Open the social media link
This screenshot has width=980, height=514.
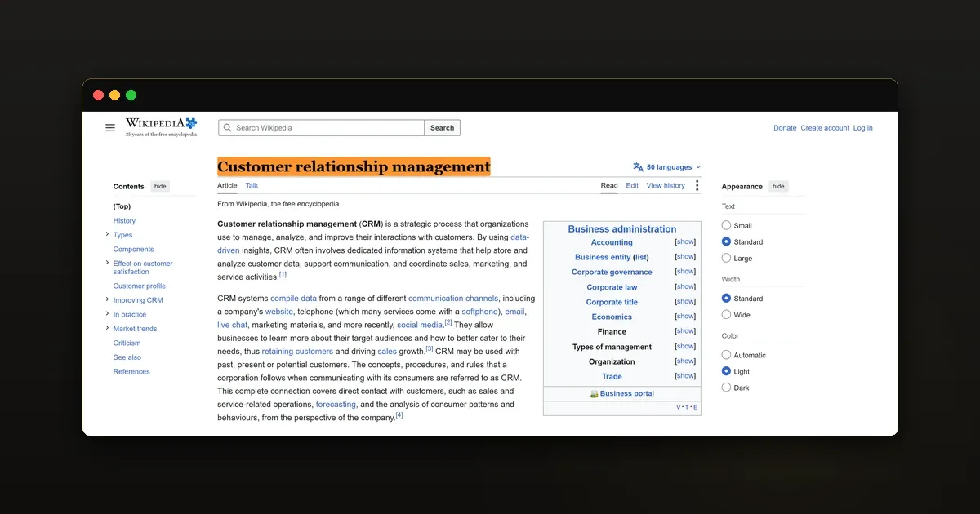pyautogui.click(x=420, y=325)
